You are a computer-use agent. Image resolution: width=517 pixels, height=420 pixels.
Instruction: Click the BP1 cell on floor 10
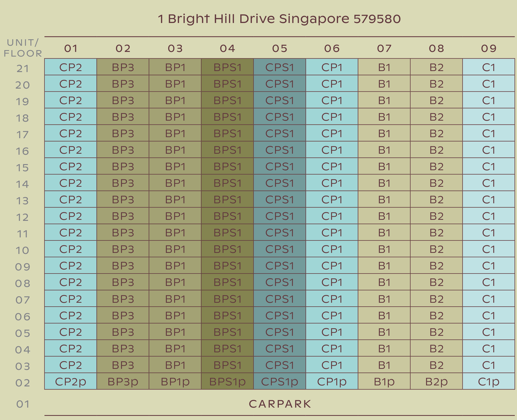(175, 249)
